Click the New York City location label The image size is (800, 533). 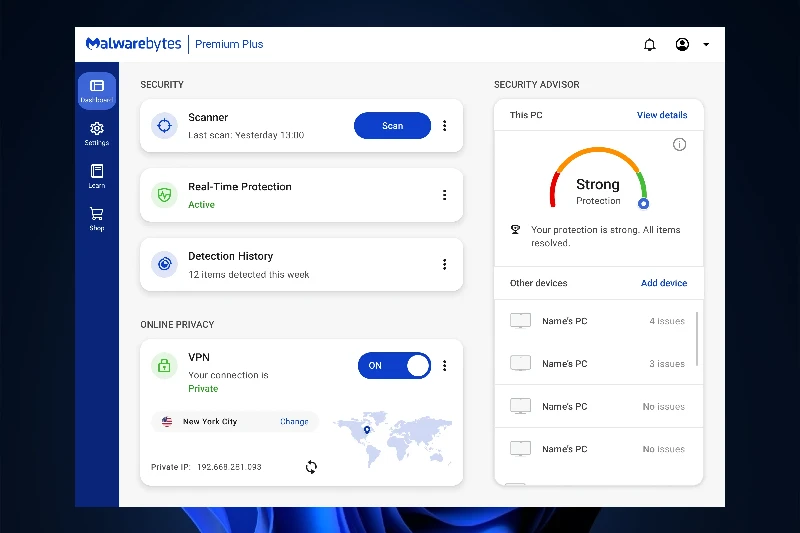[x=210, y=421]
